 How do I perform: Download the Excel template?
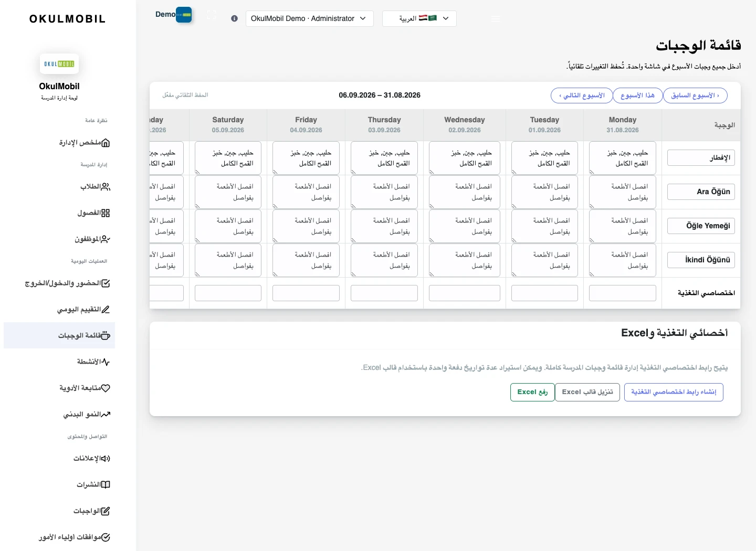pyautogui.click(x=587, y=392)
